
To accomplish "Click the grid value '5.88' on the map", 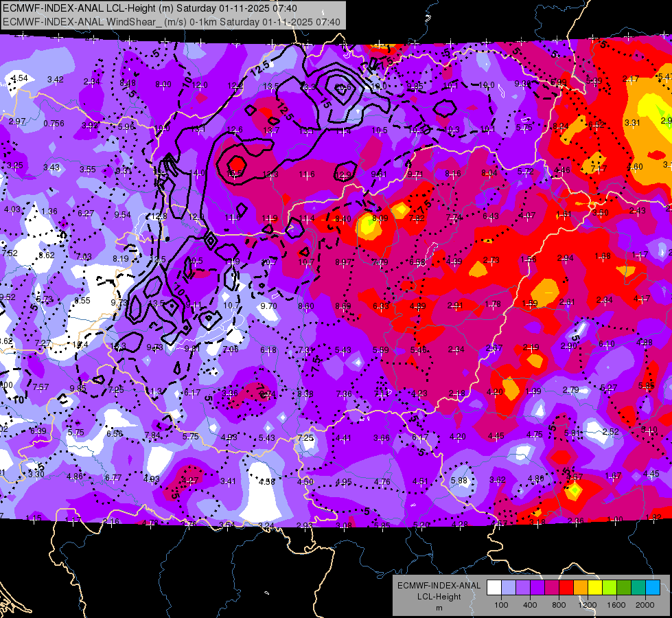I will tap(459, 481).
